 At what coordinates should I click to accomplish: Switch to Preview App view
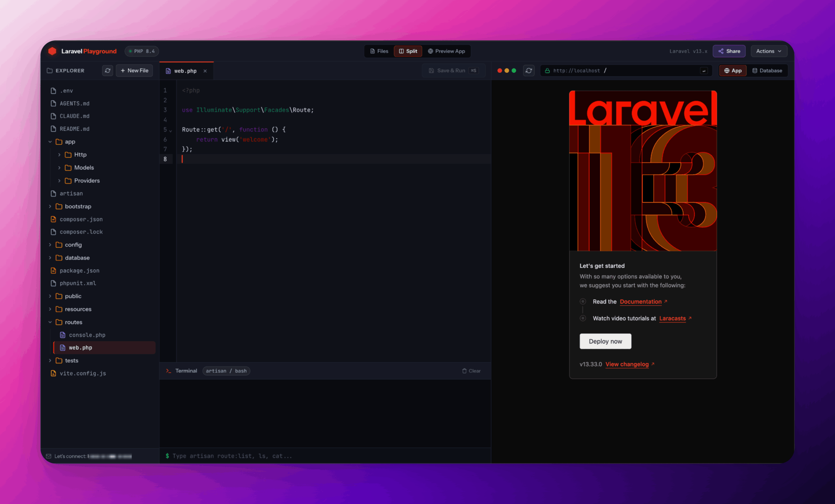[x=446, y=51]
